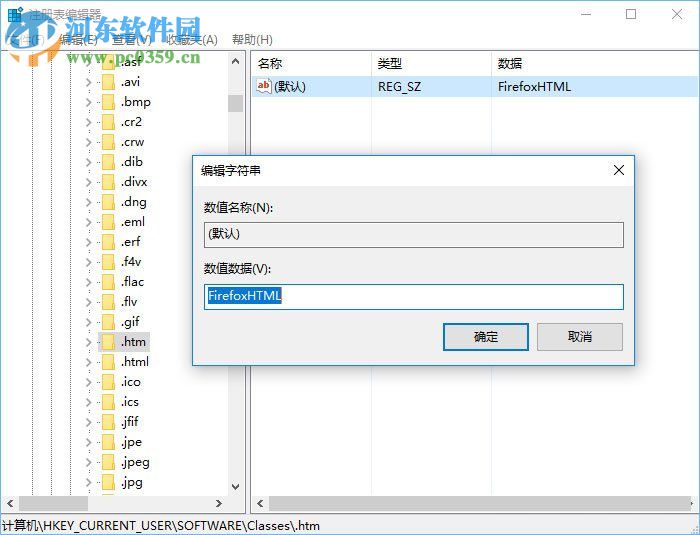This screenshot has width=700, height=535.
Task: Expand the .avi registry key
Action: pos(88,82)
